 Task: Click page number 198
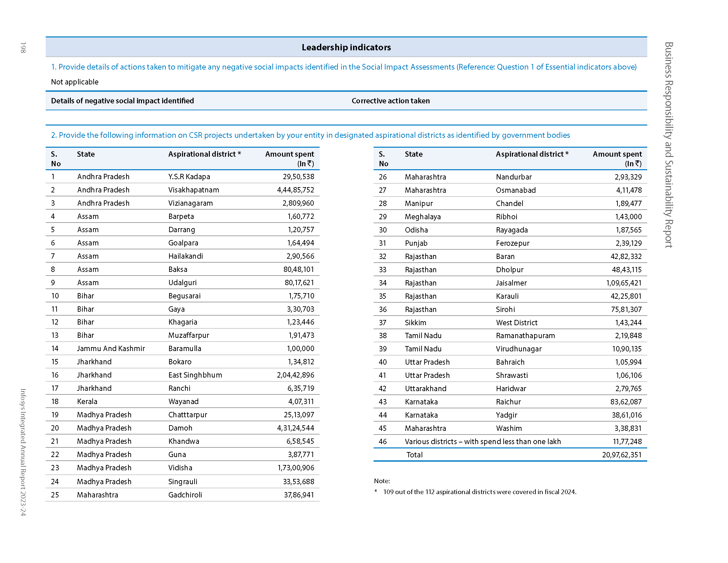point(23,47)
